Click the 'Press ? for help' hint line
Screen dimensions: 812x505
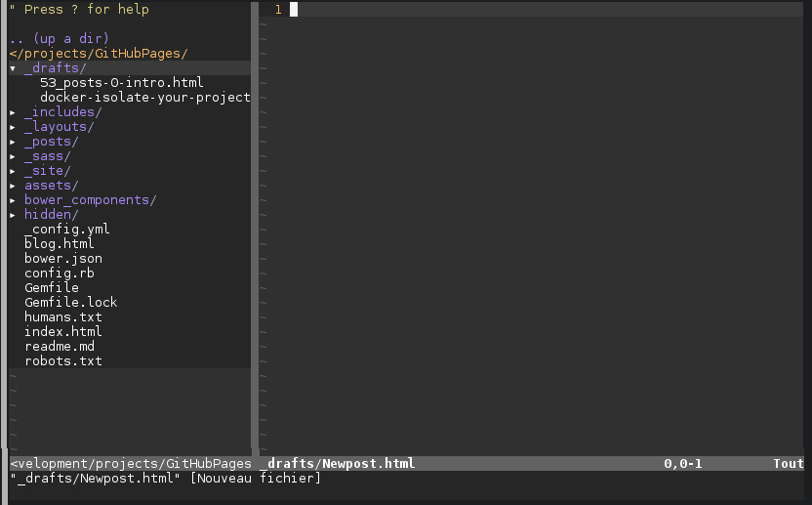point(79,10)
